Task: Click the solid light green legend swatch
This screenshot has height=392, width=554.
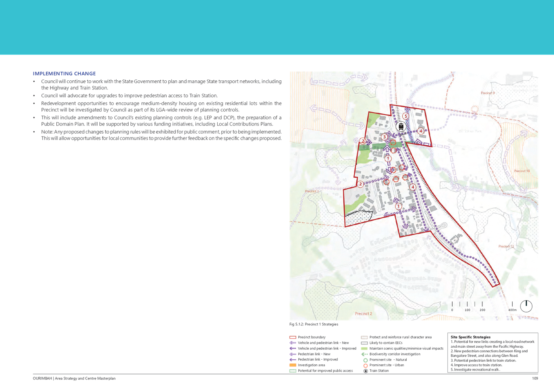Action: [x=365, y=349]
